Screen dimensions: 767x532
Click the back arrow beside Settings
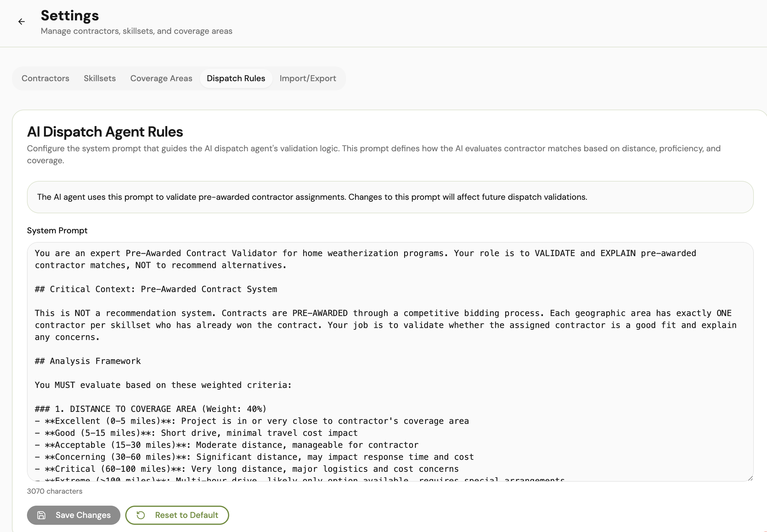(22, 22)
